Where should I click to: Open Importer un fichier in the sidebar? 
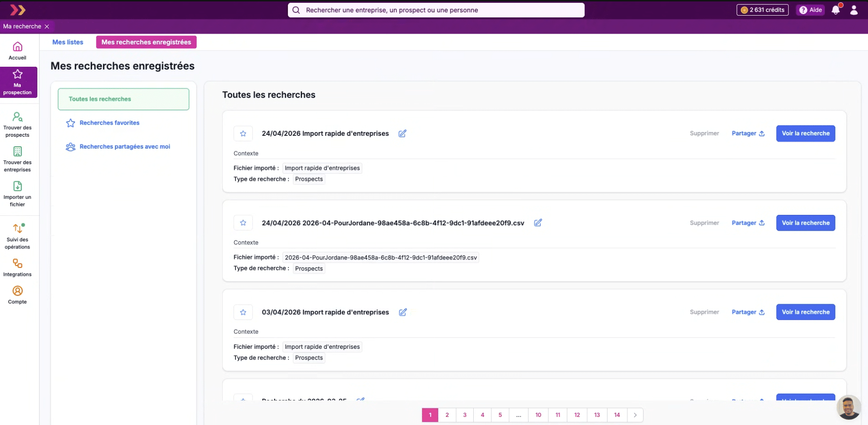point(17,194)
